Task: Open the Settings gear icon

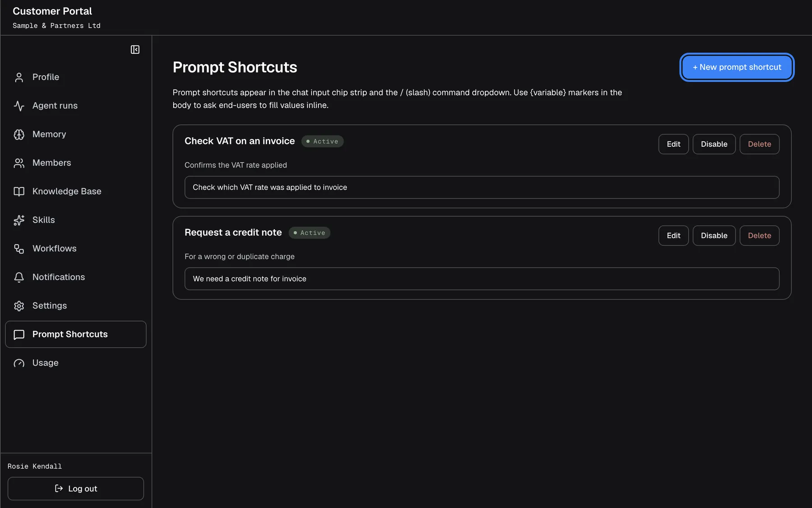Action: pos(19,306)
